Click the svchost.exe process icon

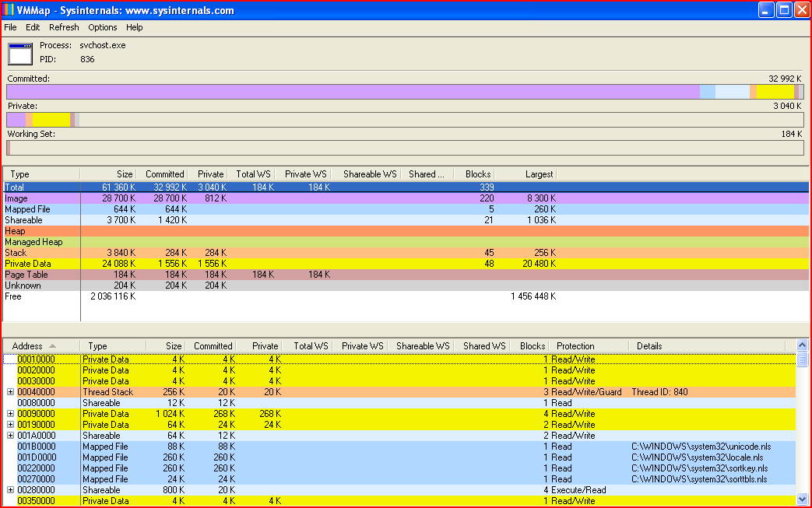click(20, 54)
